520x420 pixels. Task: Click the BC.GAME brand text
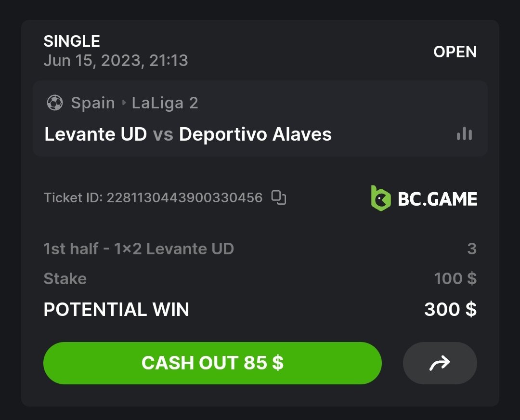(x=437, y=198)
